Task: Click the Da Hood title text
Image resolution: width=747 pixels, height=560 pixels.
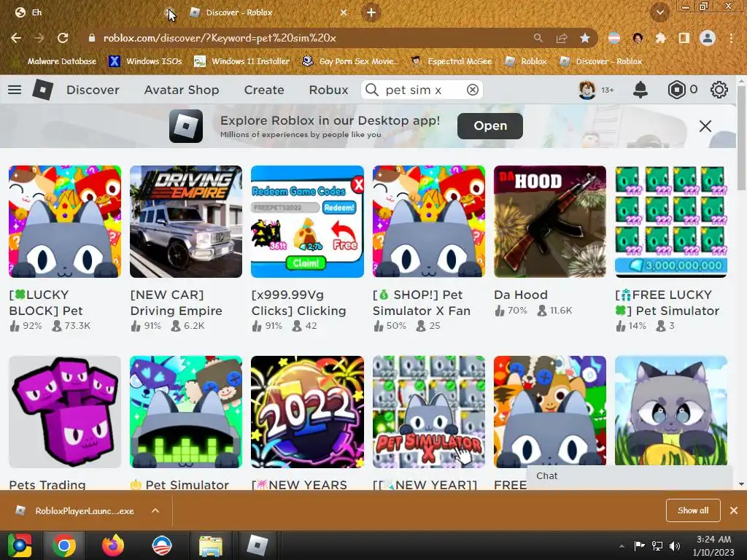Action: pos(521,295)
